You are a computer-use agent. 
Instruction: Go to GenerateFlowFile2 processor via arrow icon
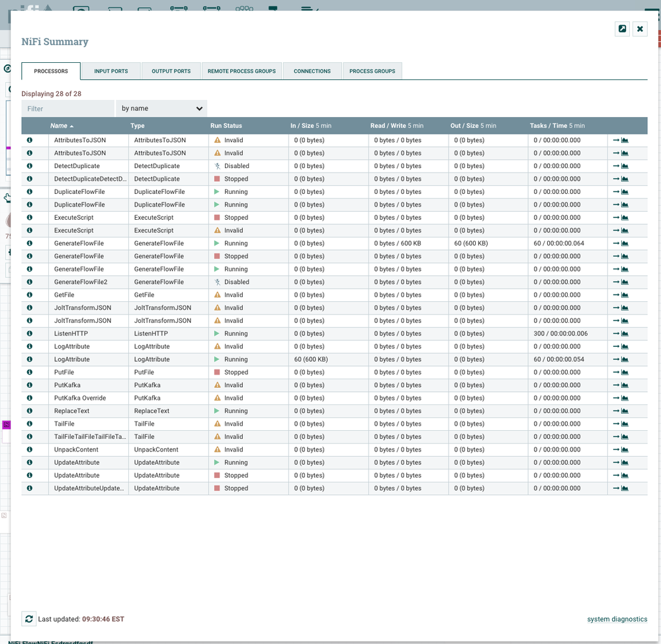pyautogui.click(x=616, y=282)
